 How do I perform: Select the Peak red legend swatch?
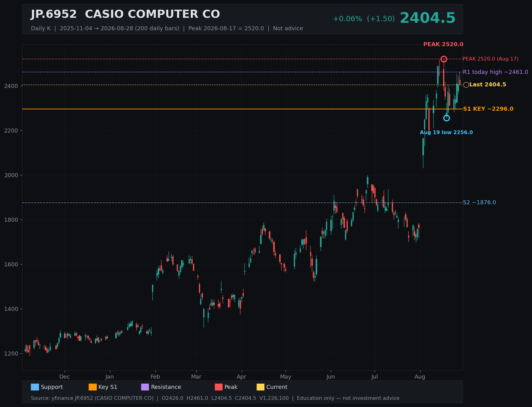(219, 387)
